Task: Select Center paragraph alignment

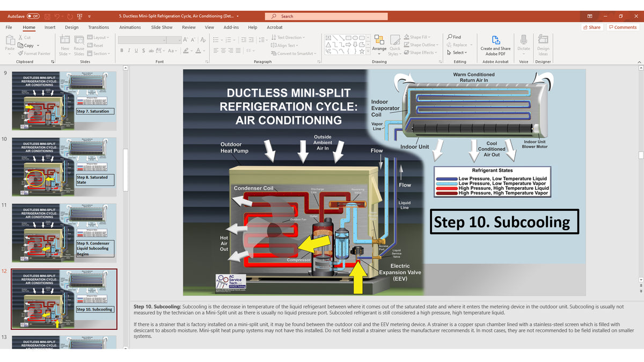Action: point(223,50)
